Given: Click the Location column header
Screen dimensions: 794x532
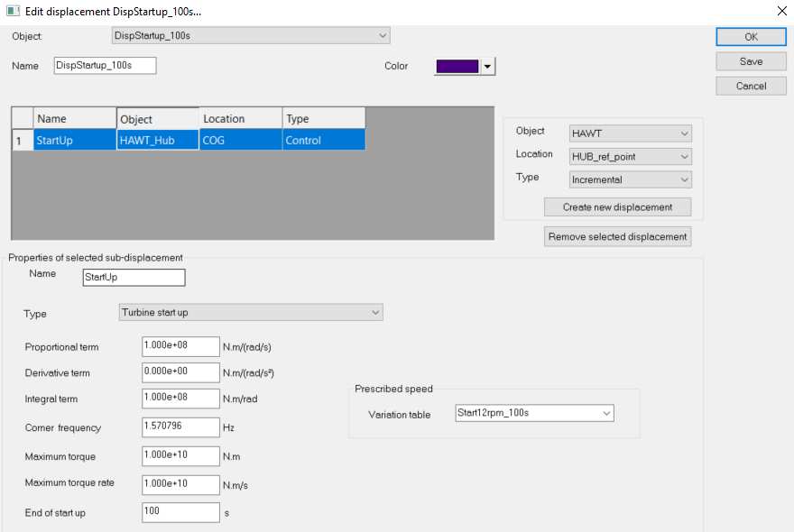Looking at the screenshot, I should pyautogui.click(x=240, y=119).
